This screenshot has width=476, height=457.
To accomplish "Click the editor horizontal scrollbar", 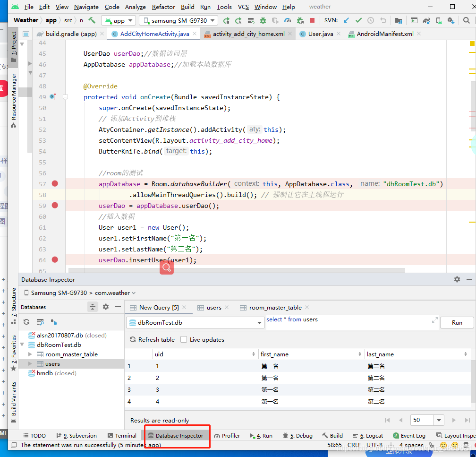I will [x=237, y=270].
